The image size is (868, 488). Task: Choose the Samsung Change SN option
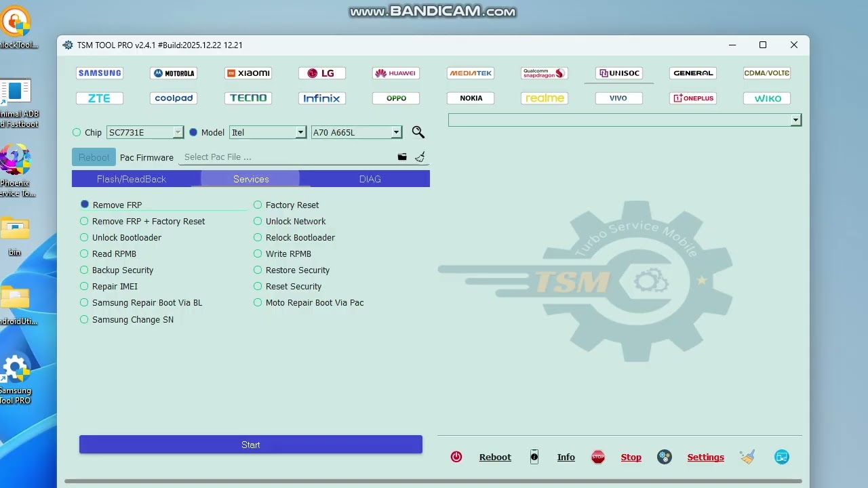[127, 319]
